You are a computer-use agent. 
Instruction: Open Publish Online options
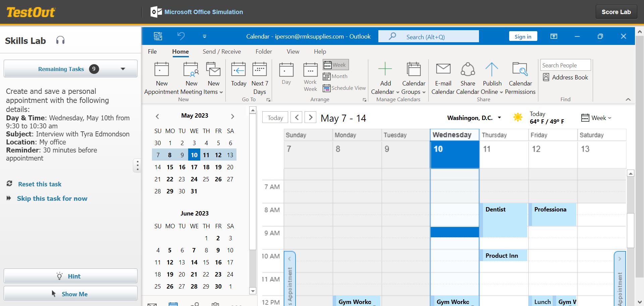pos(492,77)
